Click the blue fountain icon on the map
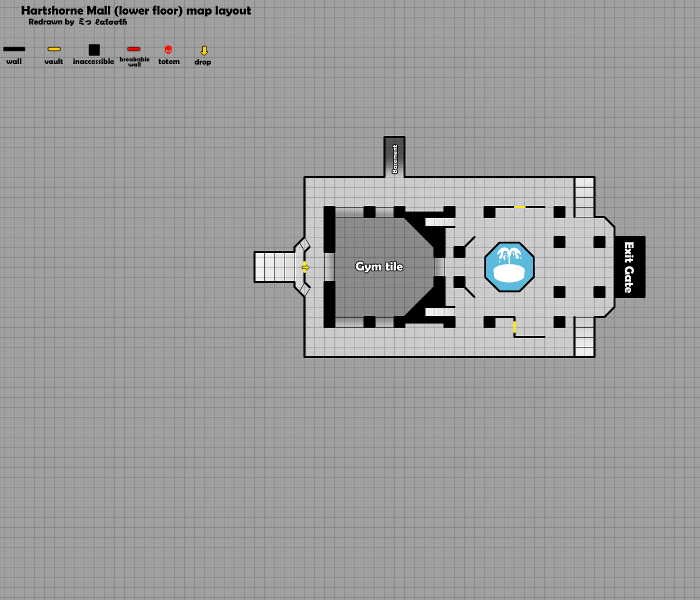The width and height of the screenshot is (700, 600). coord(509,266)
